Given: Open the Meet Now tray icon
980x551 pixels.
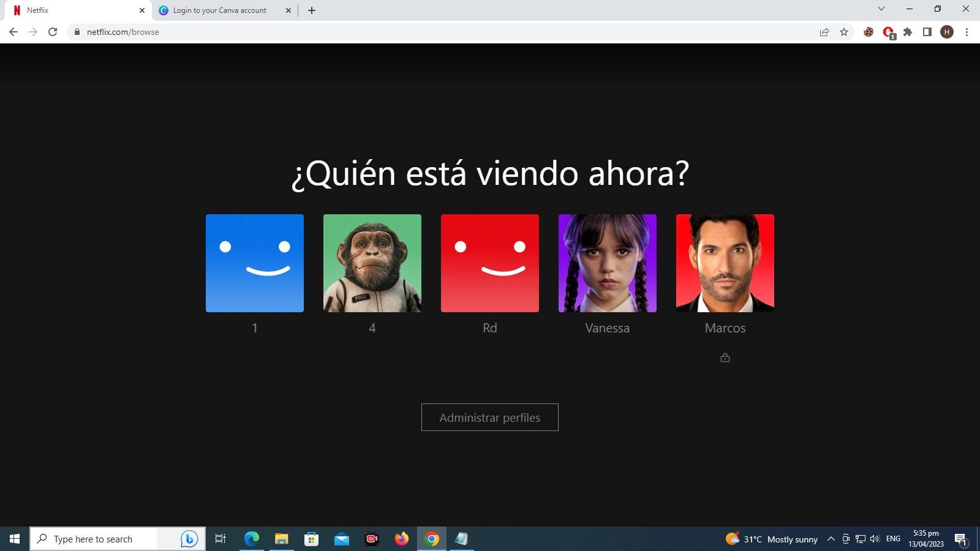Looking at the screenshot, I should click(846, 539).
